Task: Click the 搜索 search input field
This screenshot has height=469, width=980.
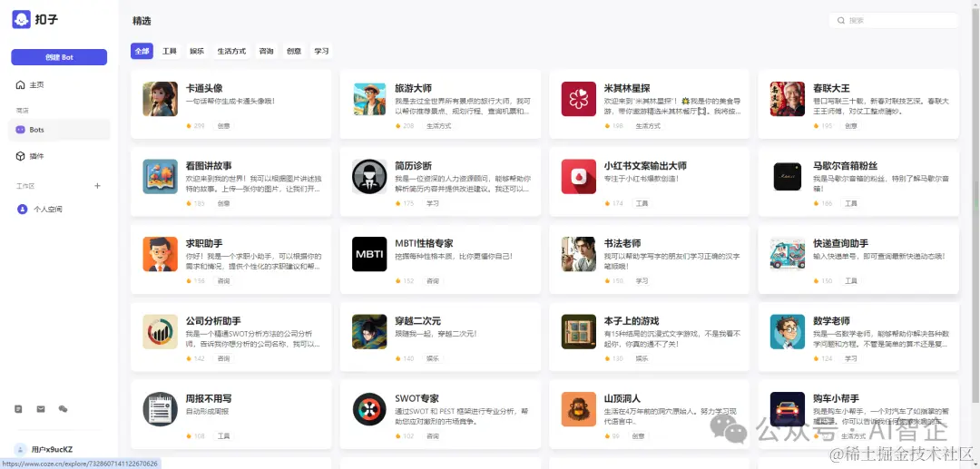Action: tap(894, 21)
